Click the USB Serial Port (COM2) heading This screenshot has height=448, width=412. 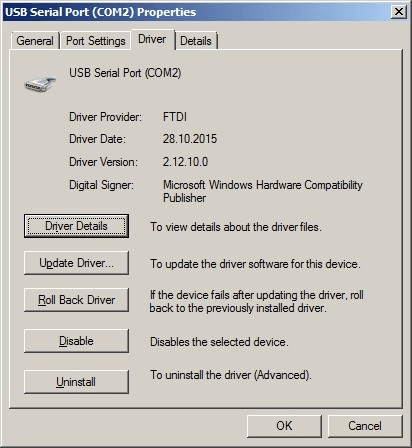click(x=125, y=73)
